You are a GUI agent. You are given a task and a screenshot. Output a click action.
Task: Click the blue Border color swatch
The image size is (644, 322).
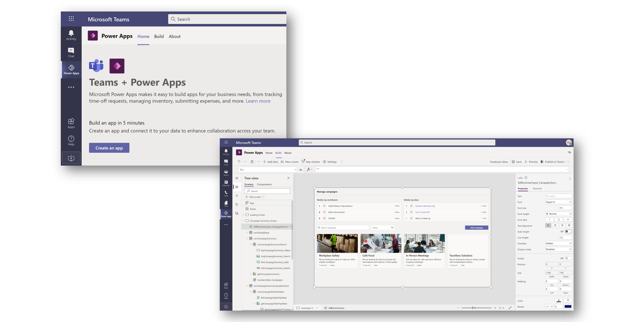pos(568,307)
